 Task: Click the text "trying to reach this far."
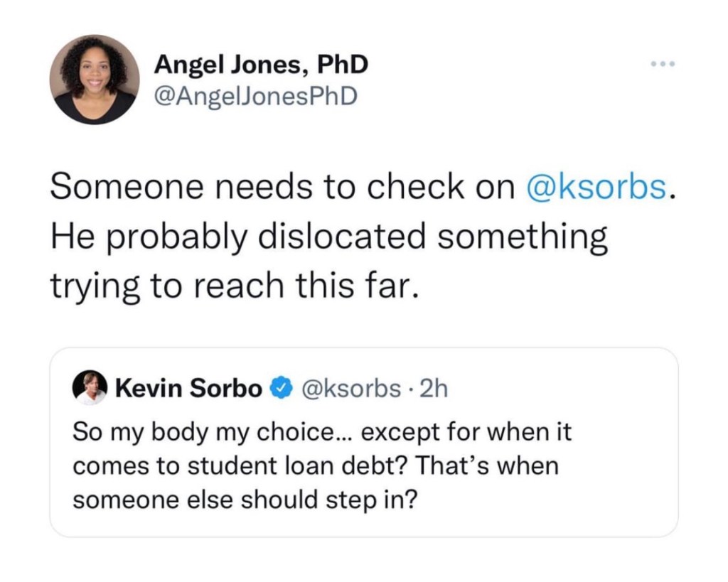point(231,284)
